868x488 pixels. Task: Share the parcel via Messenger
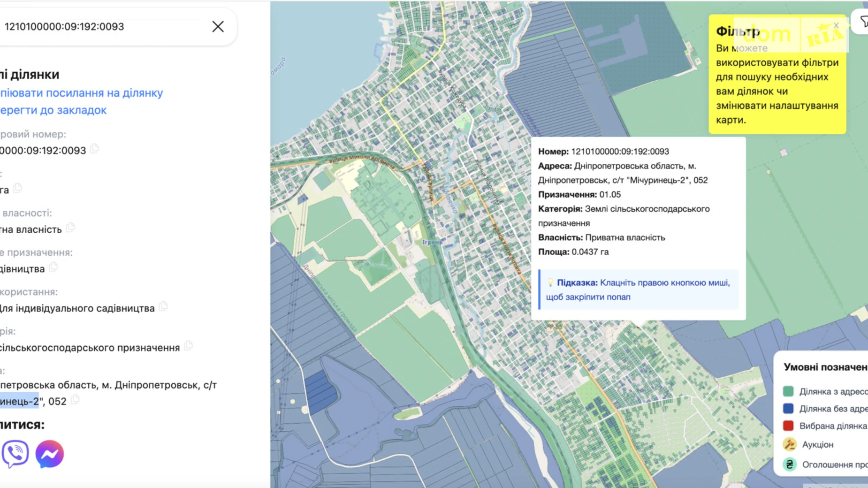tap(49, 454)
